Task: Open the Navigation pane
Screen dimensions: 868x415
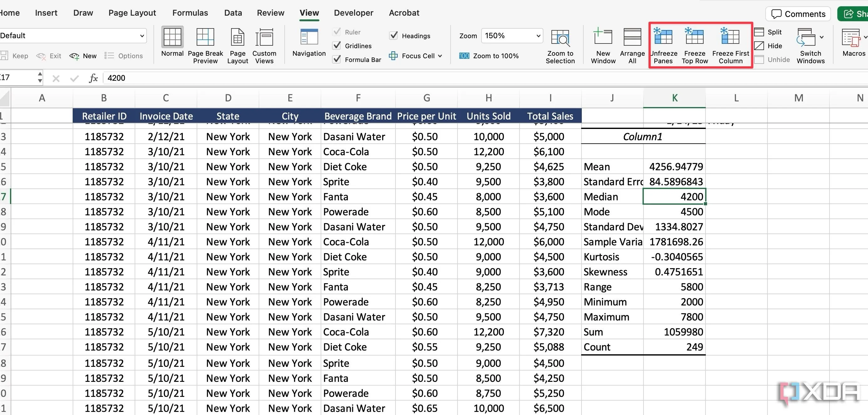Action: [309, 37]
